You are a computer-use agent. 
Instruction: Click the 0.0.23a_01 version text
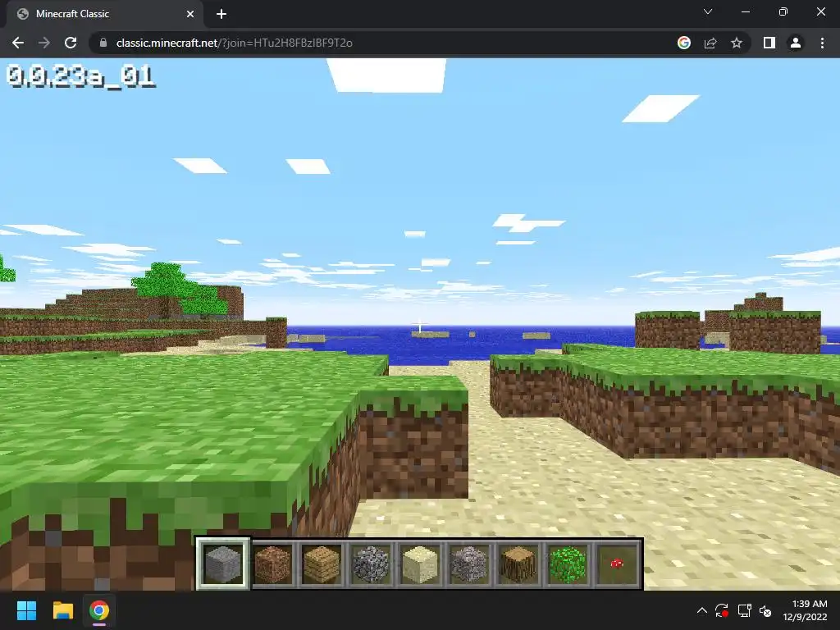tap(80, 76)
